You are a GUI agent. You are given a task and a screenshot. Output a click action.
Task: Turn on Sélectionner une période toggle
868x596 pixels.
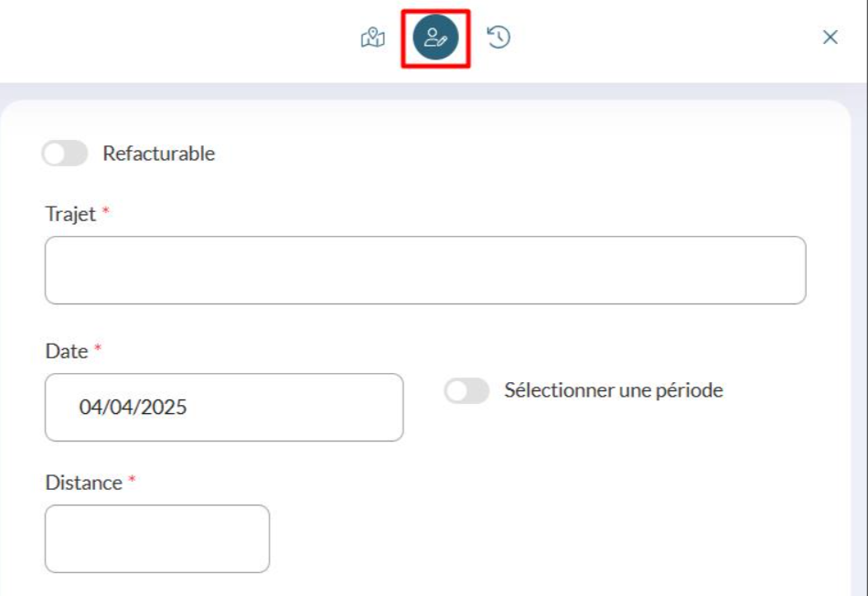(466, 391)
